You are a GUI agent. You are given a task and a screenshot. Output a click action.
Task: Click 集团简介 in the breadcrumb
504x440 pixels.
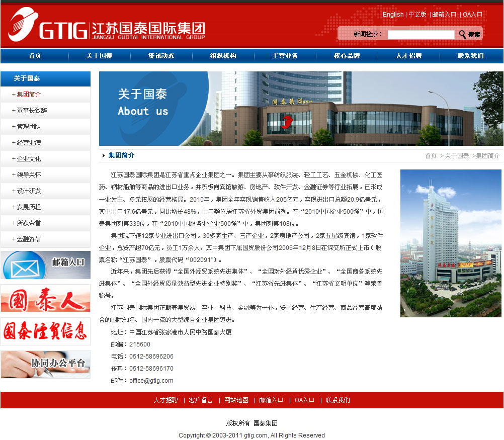click(487, 156)
